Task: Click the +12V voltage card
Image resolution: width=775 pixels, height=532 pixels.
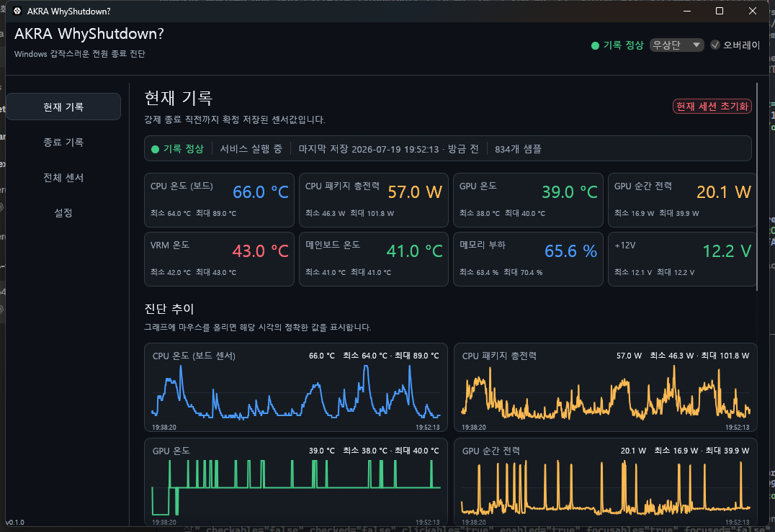Action: tap(682, 259)
